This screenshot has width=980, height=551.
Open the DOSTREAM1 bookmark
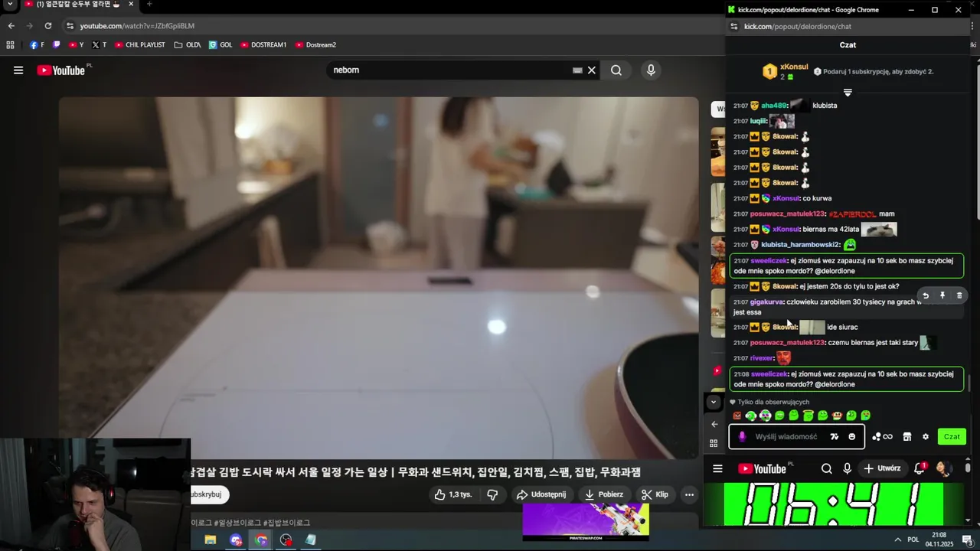(263, 45)
